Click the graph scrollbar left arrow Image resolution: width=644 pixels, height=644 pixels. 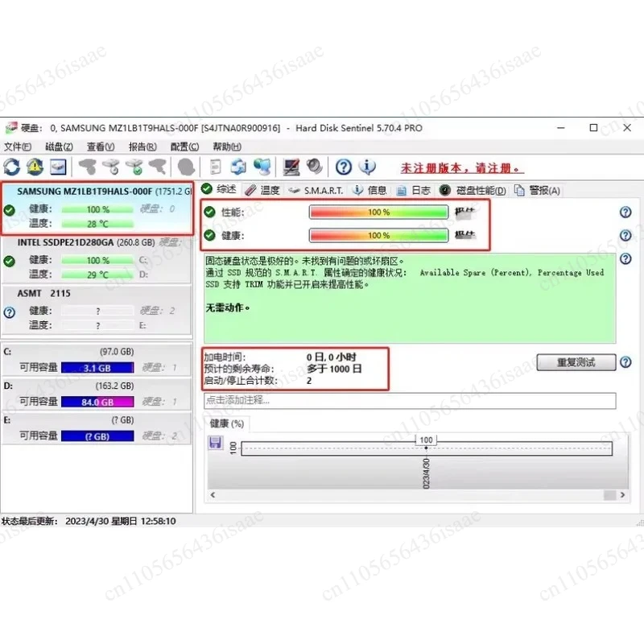pyautogui.click(x=213, y=495)
